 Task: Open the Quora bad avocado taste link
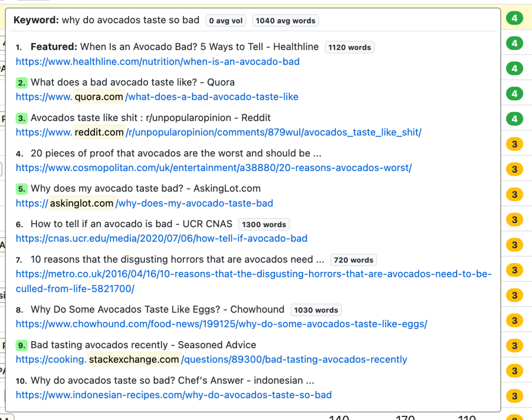click(157, 97)
